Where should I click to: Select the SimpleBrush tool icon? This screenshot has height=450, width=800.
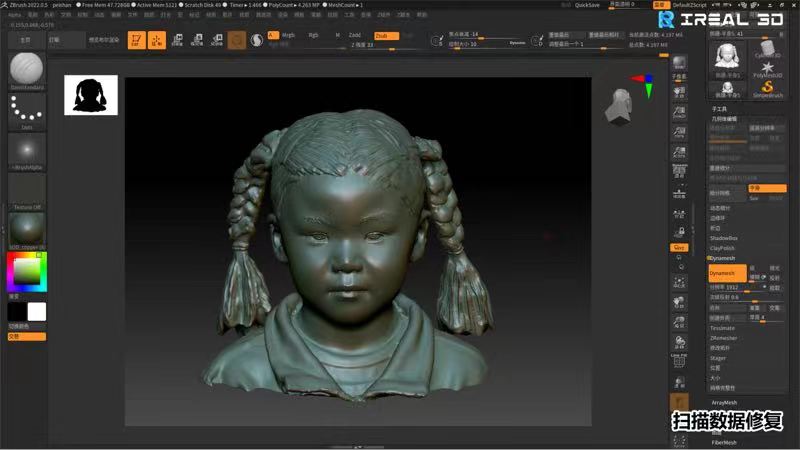[x=767, y=90]
